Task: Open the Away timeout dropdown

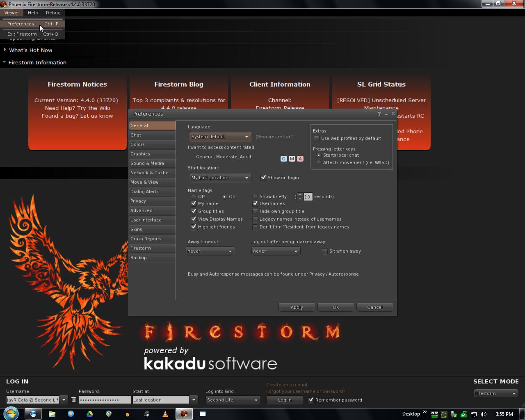Action: click(x=210, y=251)
